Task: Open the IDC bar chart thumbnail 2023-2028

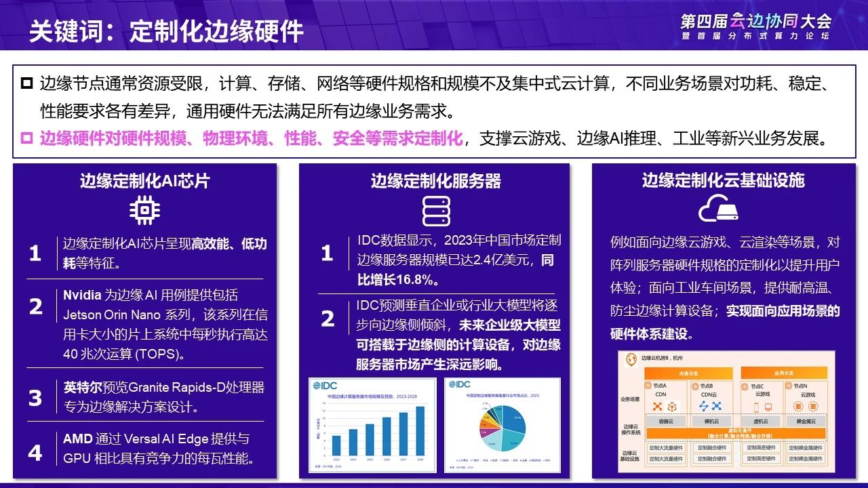Action: pyautogui.click(x=372, y=425)
